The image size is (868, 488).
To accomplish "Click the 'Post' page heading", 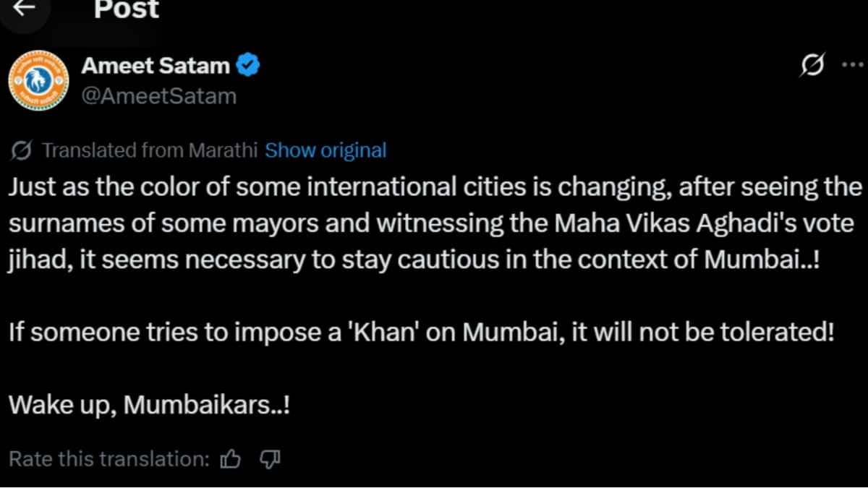I will click(x=126, y=10).
